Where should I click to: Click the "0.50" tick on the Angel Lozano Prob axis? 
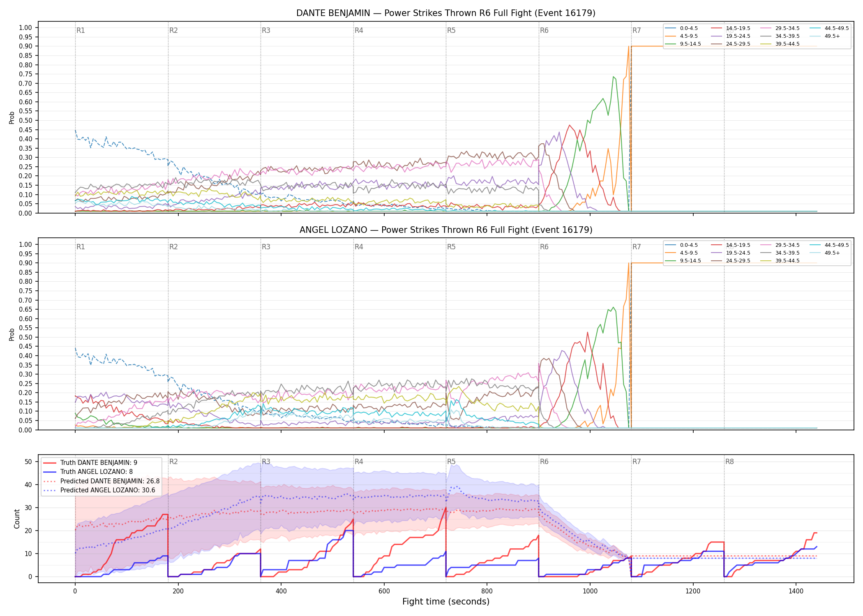pyautogui.click(x=25, y=337)
